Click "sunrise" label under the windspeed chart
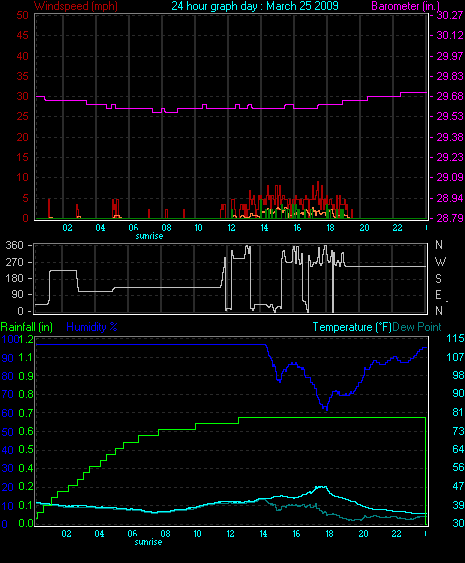This screenshot has height=563, width=465. 149,236
